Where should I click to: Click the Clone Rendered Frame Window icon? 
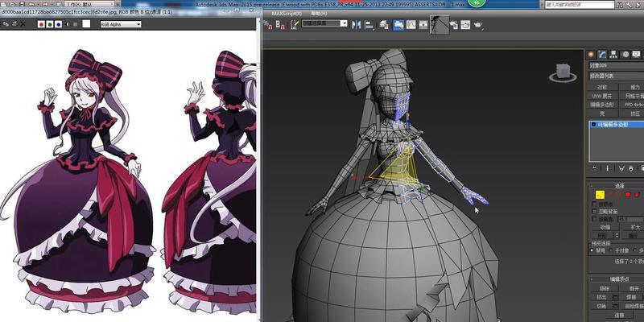[x=5, y=24]
